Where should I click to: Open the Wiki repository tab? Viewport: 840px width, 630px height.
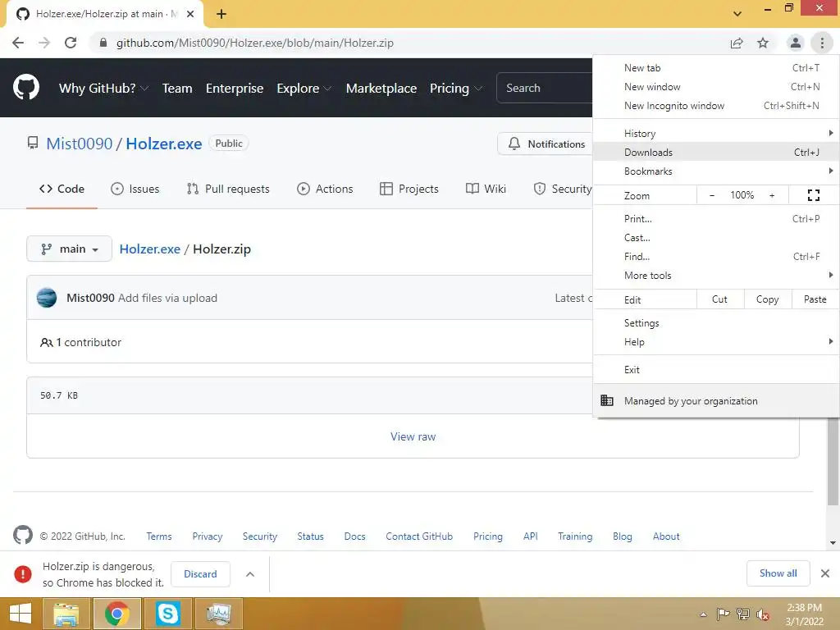click(486, 189)
